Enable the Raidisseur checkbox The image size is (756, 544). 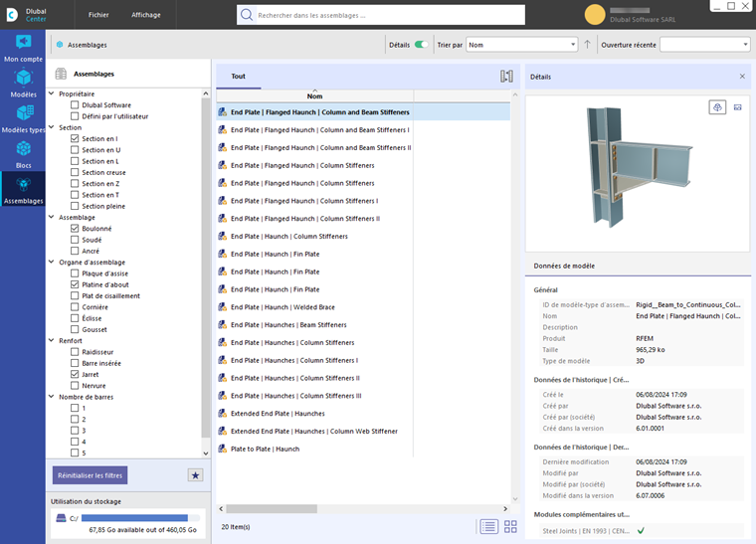75,352
